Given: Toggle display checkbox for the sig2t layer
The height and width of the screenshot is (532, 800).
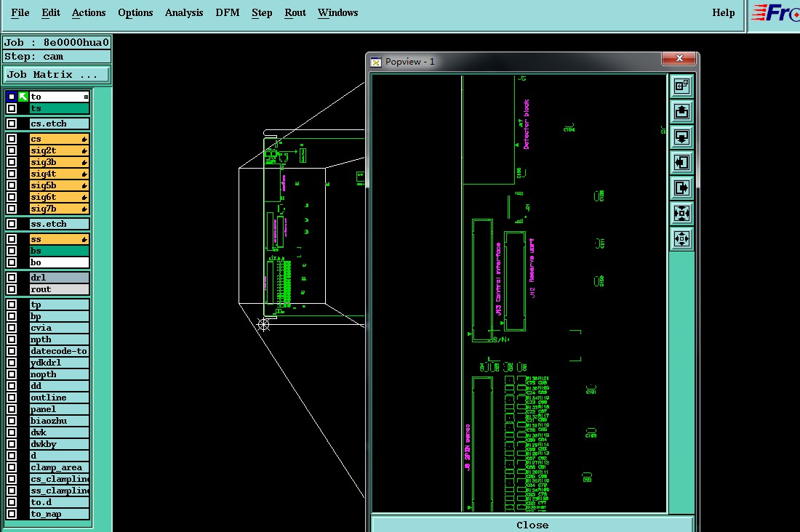Looking at the screenshot, I should click(11, 150).
